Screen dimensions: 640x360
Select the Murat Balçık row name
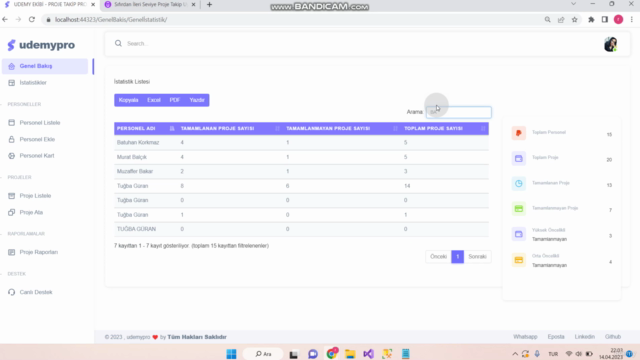pyautogui.click(x=131, y=157)
